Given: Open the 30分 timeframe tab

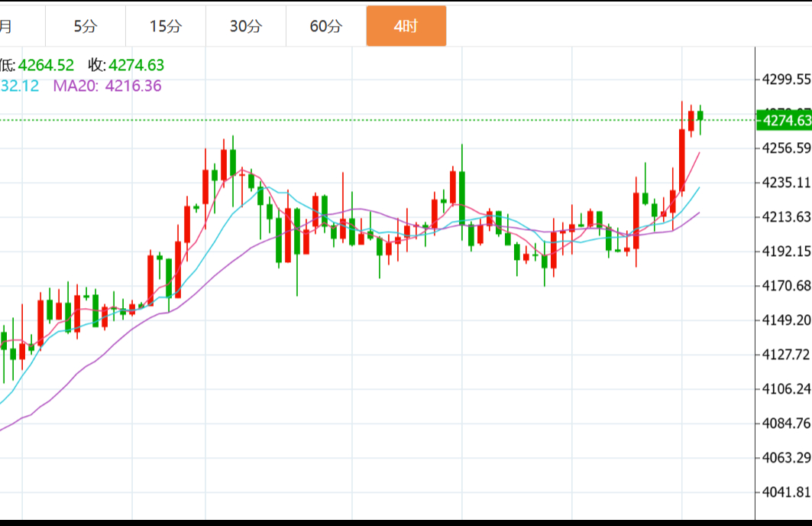Looking at the screenshot, I should pos(246,26).
